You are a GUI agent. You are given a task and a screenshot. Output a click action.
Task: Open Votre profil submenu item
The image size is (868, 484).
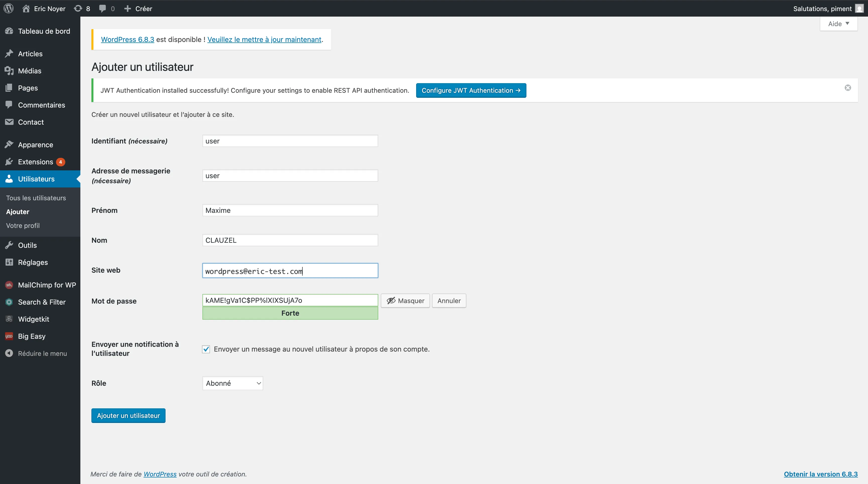click(x=23, y=225)
